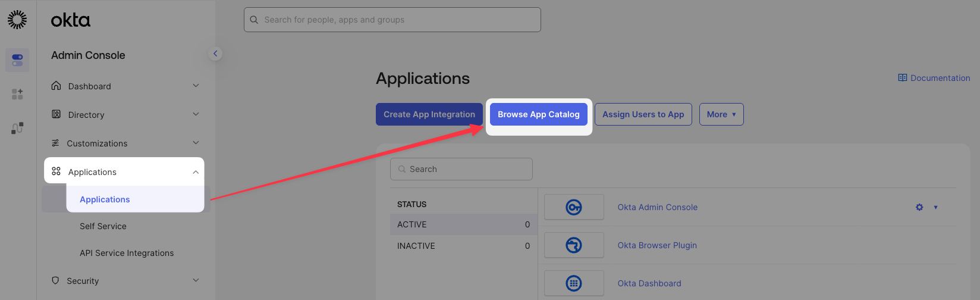Open dropdown arrow beside Okta Admin Console gear
The width and height of the screenshot is (980, 300).
click(935, 207)
